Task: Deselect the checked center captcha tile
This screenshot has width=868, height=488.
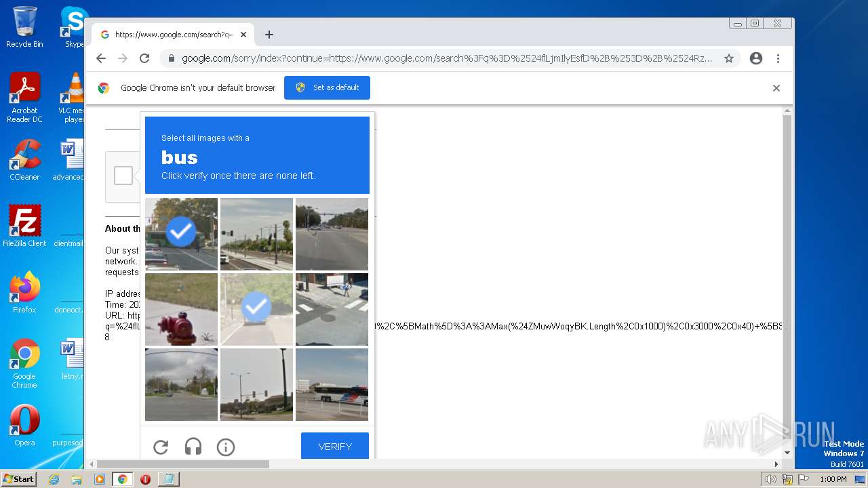Action: point(256,309)
